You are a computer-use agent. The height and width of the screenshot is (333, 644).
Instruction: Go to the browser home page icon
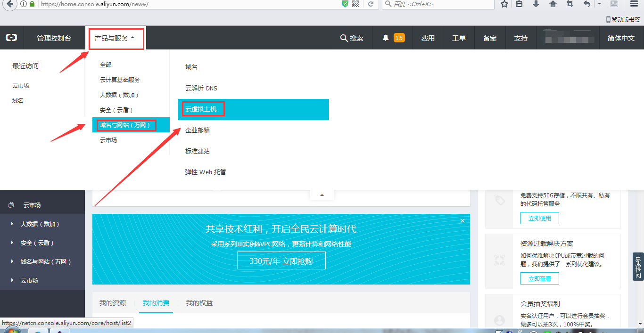[x=553, y=4]
